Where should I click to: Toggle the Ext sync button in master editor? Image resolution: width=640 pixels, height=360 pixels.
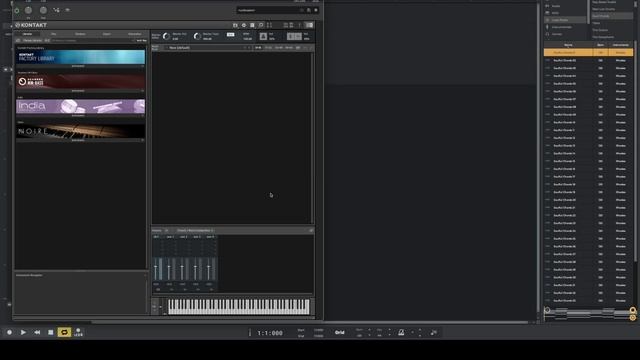click(231, 35)
